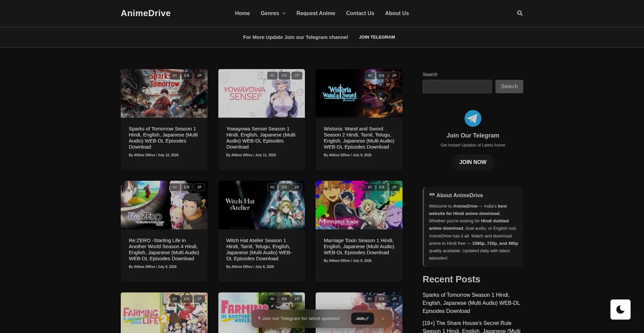The width and height of the screenshot is (644, 333).
Task: Click the sidebar Search button
Action: (509, 87)
